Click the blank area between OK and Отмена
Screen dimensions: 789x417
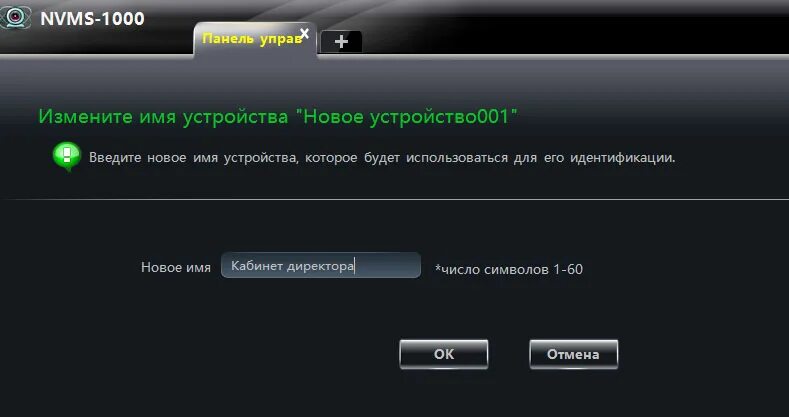pos(509,354)
